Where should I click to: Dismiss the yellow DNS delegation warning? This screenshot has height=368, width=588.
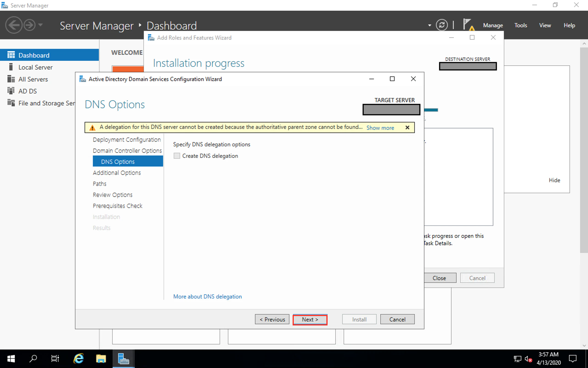[407, 127]
